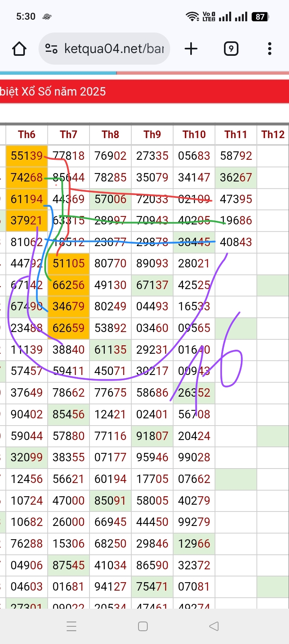
Task: Open a new tab with plus icon
Action: pos(191,49)
